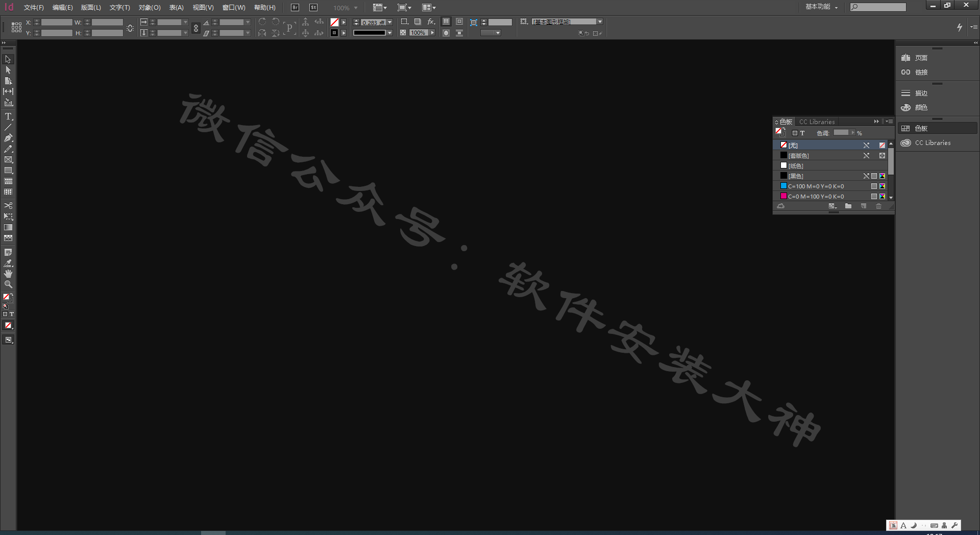Select the [纸色] paper swatch
Viewport: 980px width, 535px height.
(831, 165)
